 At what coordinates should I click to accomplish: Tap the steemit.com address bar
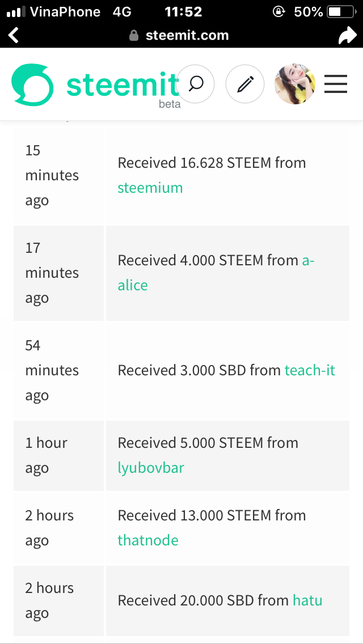point(187,36)
